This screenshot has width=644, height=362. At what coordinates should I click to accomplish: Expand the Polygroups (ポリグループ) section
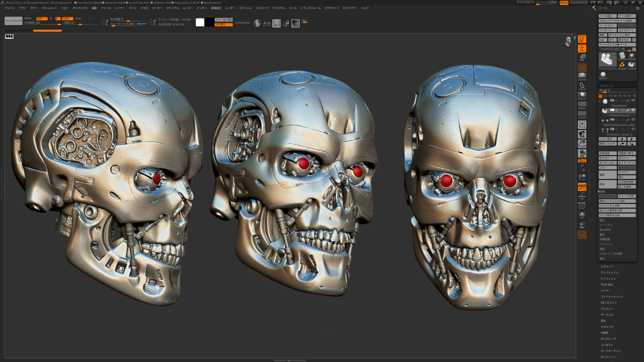[608, 339]
